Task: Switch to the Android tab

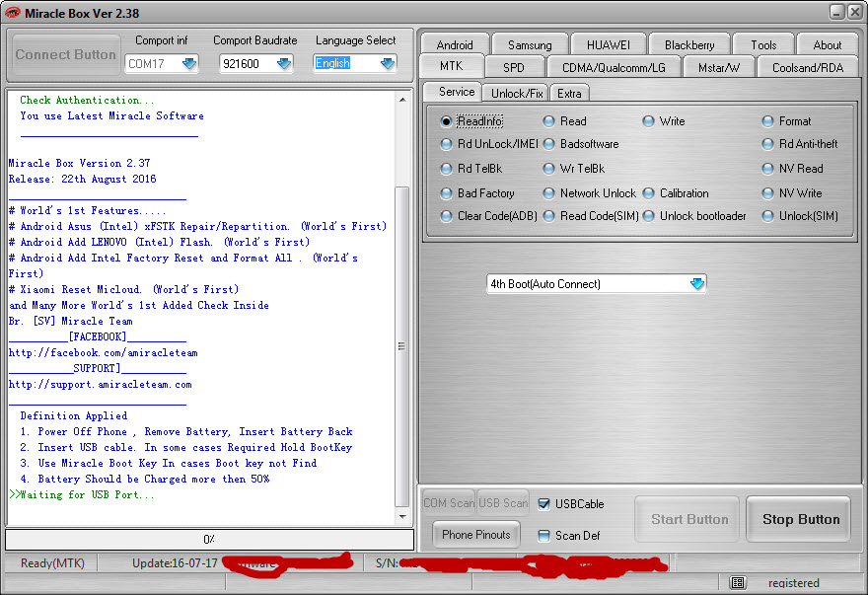Action: tap(455, 44)
